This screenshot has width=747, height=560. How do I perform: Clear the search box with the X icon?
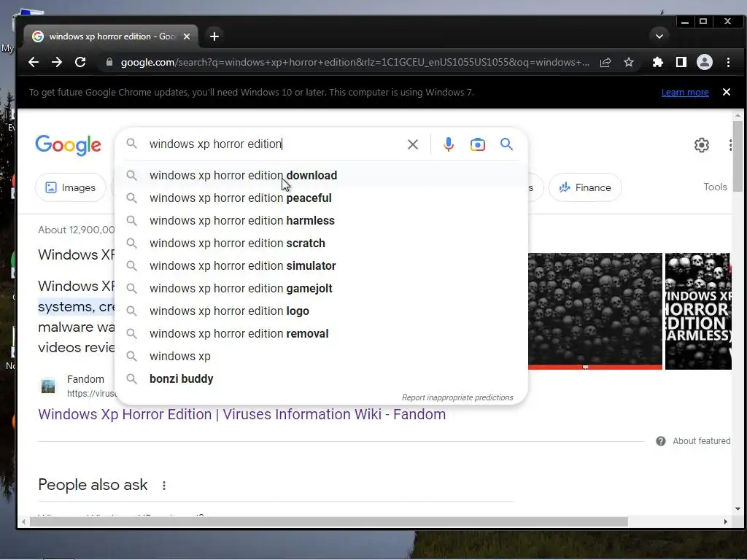(413, 144)
